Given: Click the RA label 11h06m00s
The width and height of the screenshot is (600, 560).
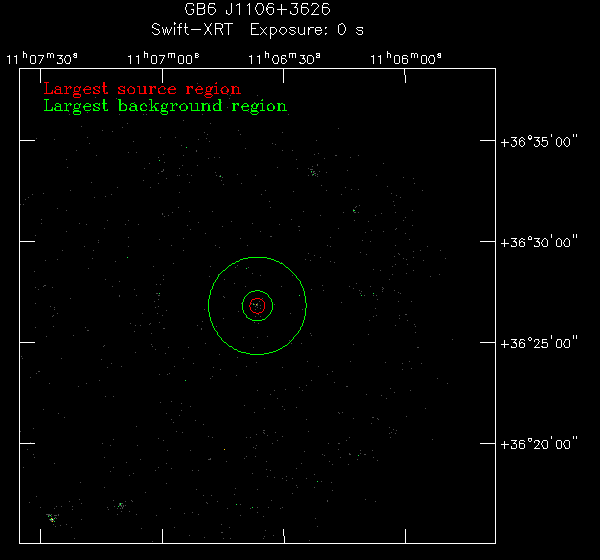Looking at the screenshot, I should [x=406, y=59].
